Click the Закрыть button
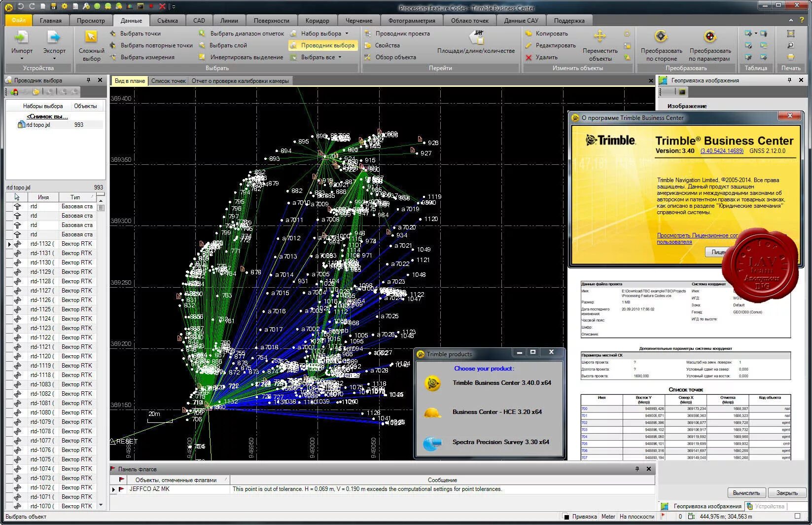Screen dimensions: 812x525 coord(787,492)
